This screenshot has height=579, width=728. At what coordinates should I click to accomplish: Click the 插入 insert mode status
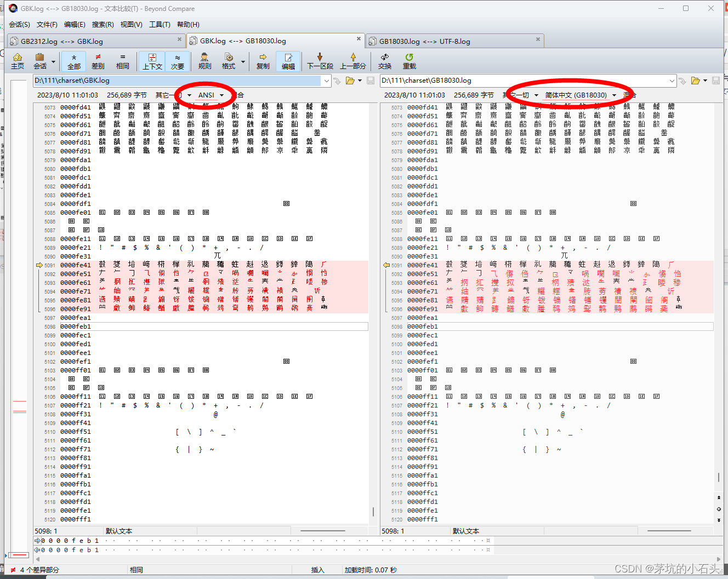318,570
